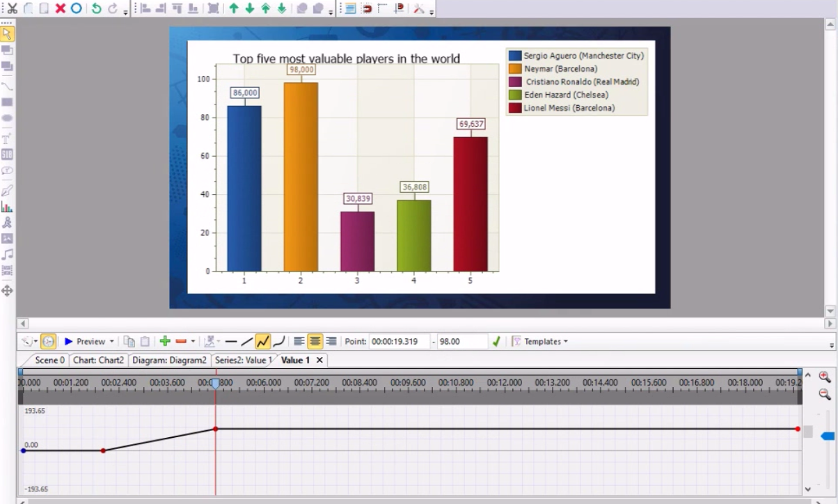This screenshot has height=504, width=838.
Task: Click the first green up arrow (bring forward)
Action: coord(234,8)
